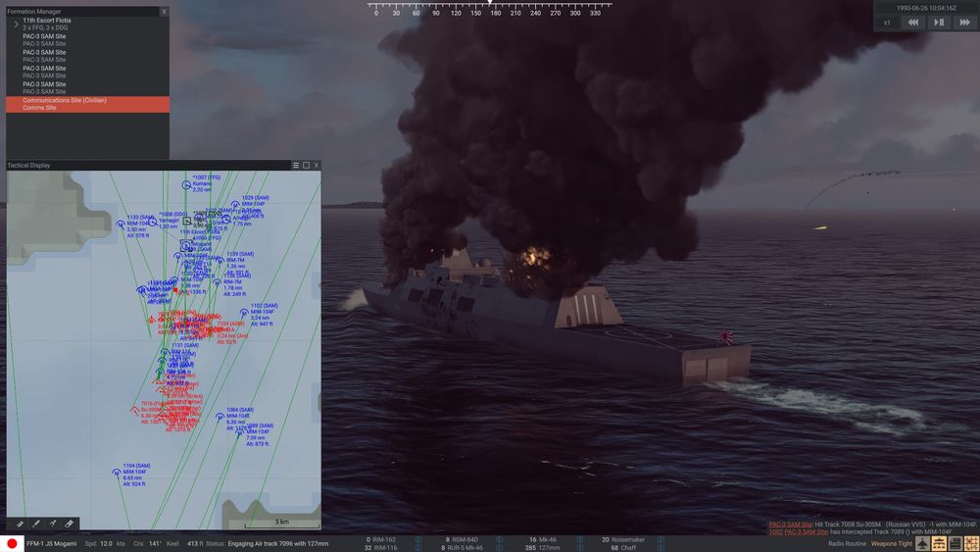Image resolution: width=980 pixels, height=552 pixels.
Task: Maximize the Tactical Display window
Action: [x=306, y=165]
